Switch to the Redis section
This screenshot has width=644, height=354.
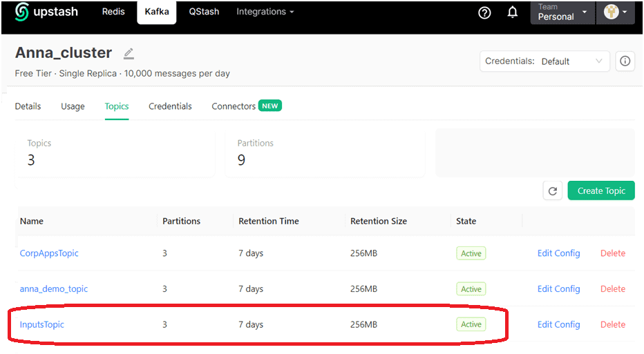click(x=113, y=12)
